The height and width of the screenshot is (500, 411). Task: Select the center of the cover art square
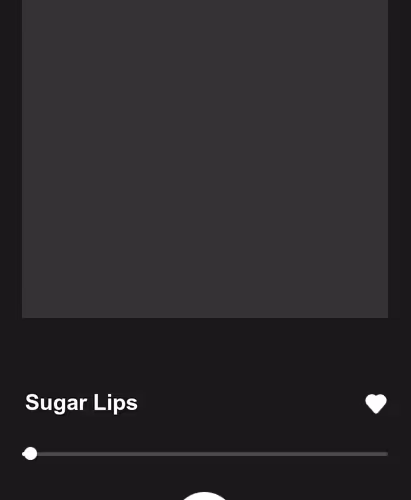tap(205, 159)
